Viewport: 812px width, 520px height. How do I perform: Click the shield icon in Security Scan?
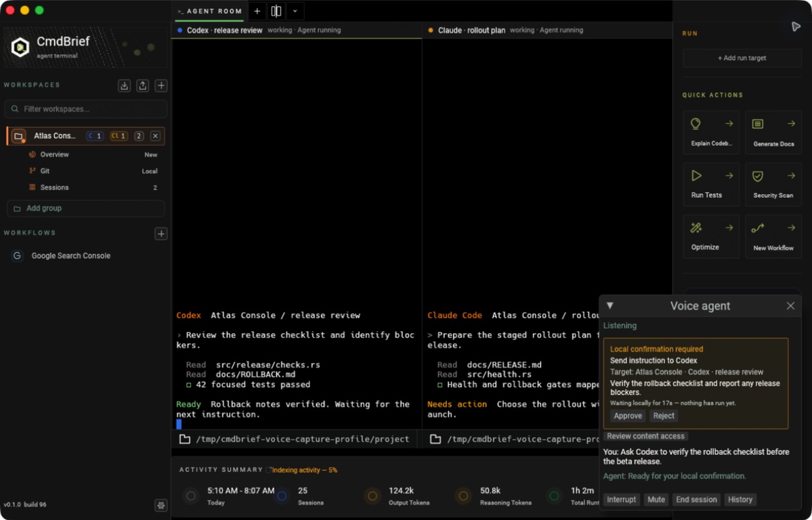pos(758,176)
